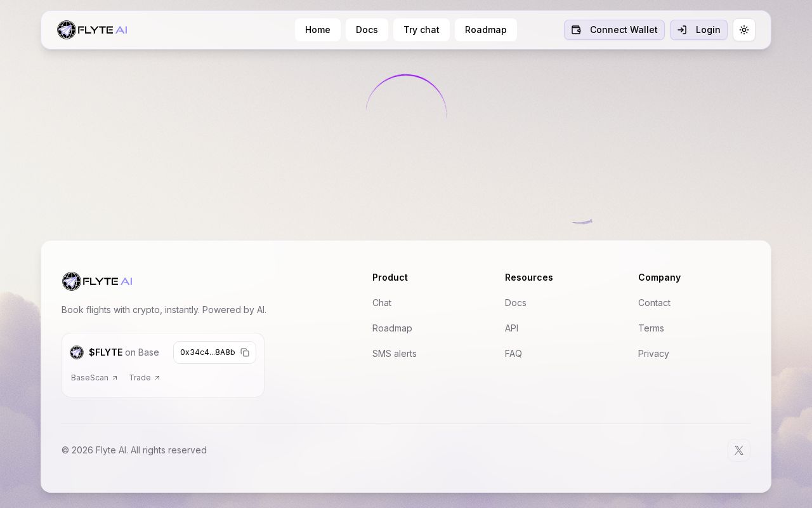Open Docs from the top navigation
This screenshot has width=812, height=508.
[x=367, y=30]
